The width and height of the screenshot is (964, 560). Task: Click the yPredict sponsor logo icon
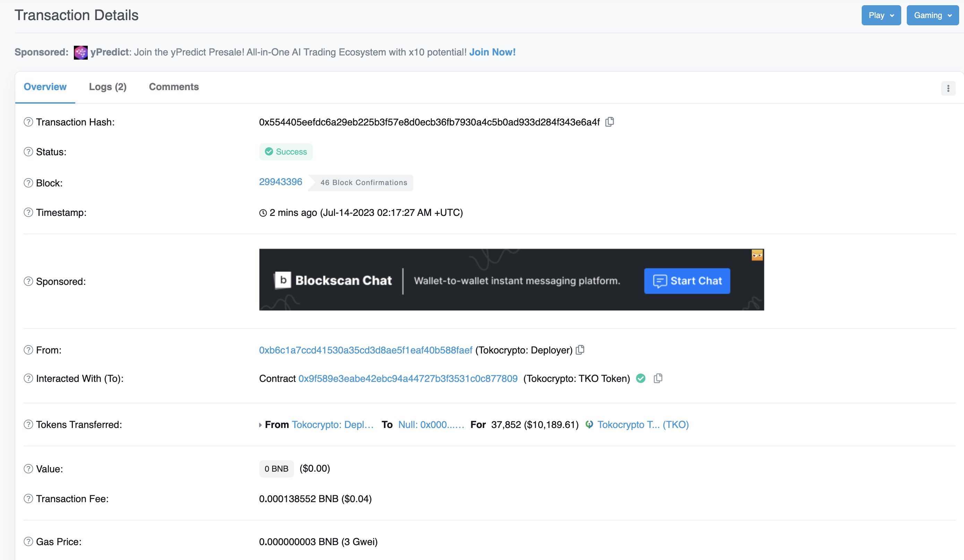81,52
